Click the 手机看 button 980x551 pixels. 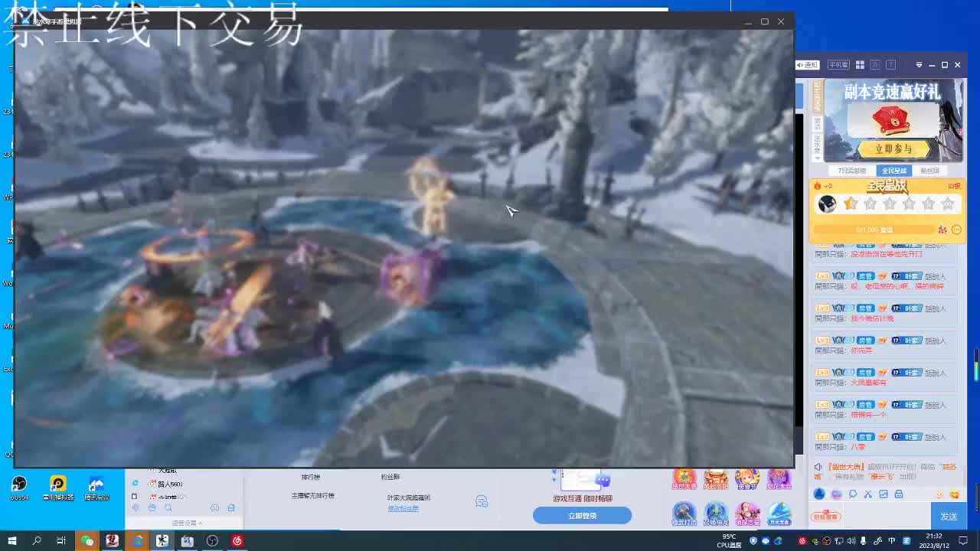(838, 65)
